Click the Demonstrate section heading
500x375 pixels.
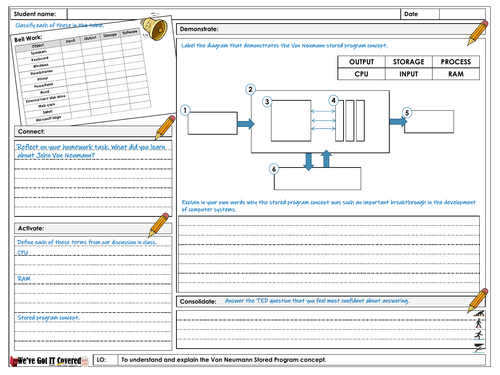pos(199,29)
